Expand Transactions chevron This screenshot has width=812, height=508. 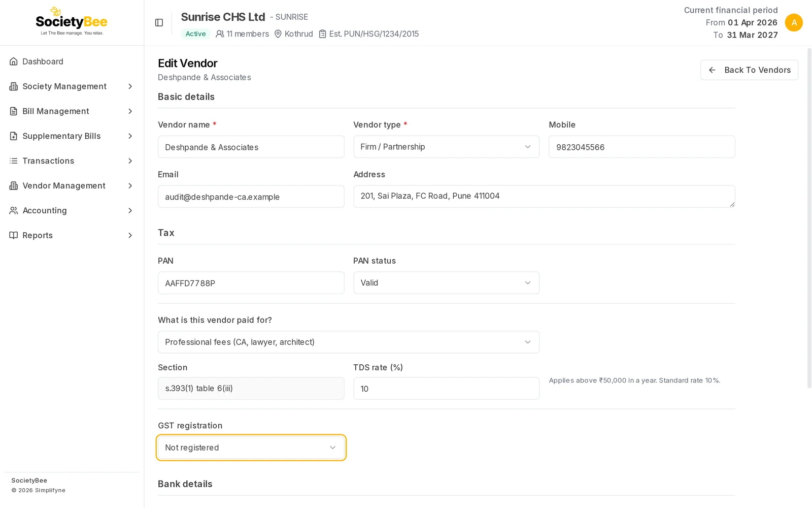pyautogui.click(x=130, y=161)
